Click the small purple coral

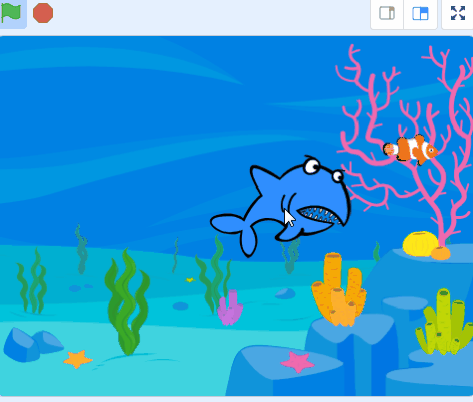coord(230,308)
